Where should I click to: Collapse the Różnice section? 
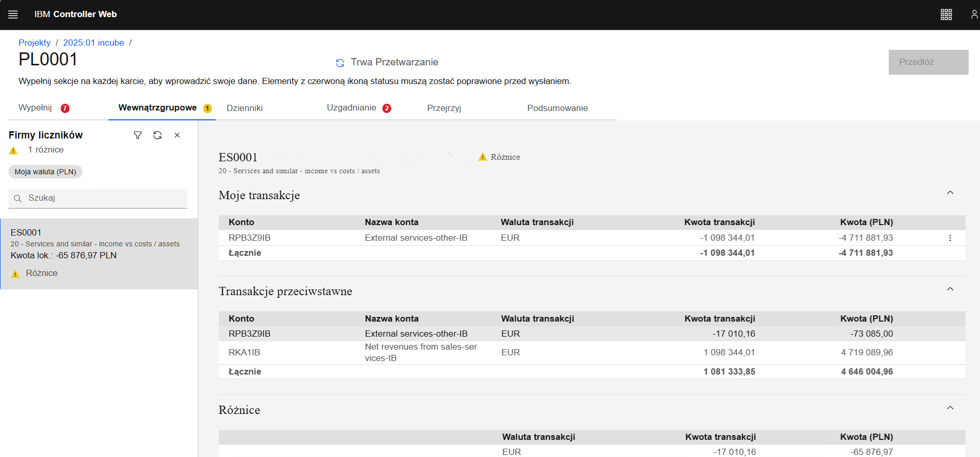point(950,408)
